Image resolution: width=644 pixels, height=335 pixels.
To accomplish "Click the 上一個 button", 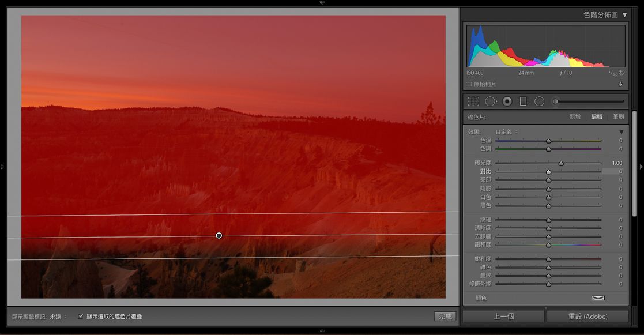I will 503,316.
